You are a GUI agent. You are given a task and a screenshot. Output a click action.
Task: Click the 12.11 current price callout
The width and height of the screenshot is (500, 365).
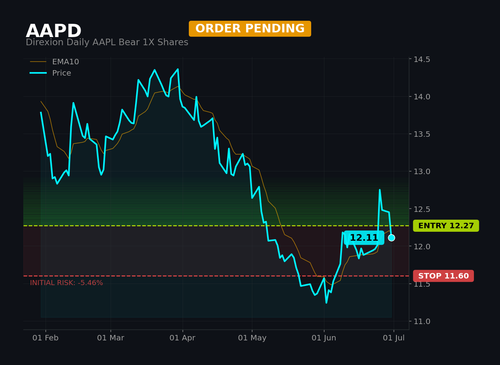(x=364, y=238)
